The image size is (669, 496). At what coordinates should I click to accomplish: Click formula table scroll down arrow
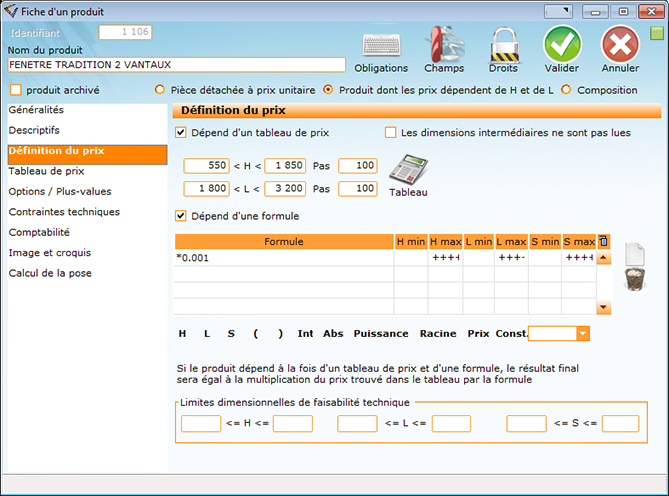click(x=603, y=307)
